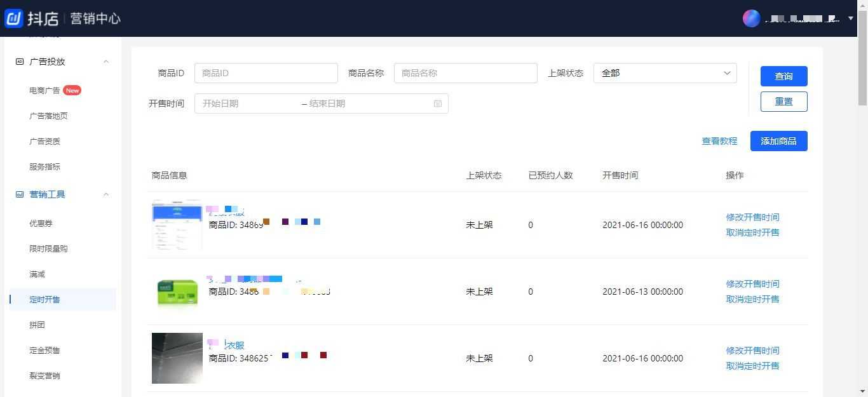Focus the 商品ID input field
This screenshot has width=868, height=397.
pyautogui.click(x=266, y=73)
